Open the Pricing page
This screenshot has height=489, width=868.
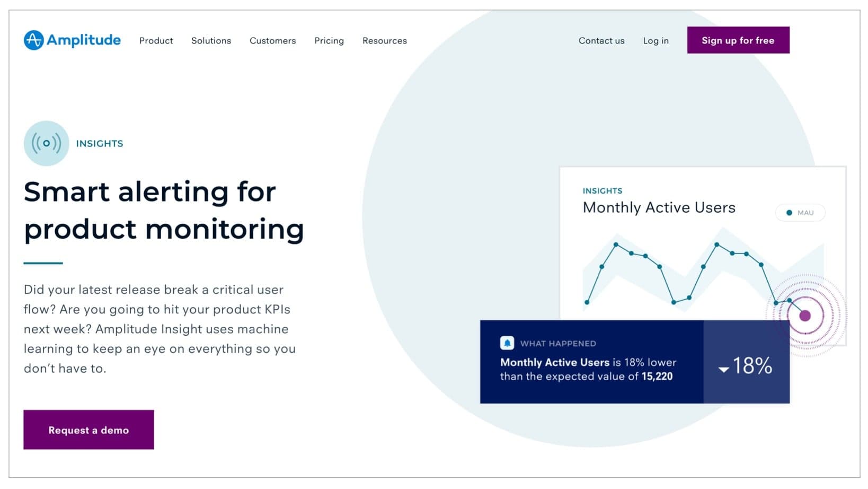(329, 41)
